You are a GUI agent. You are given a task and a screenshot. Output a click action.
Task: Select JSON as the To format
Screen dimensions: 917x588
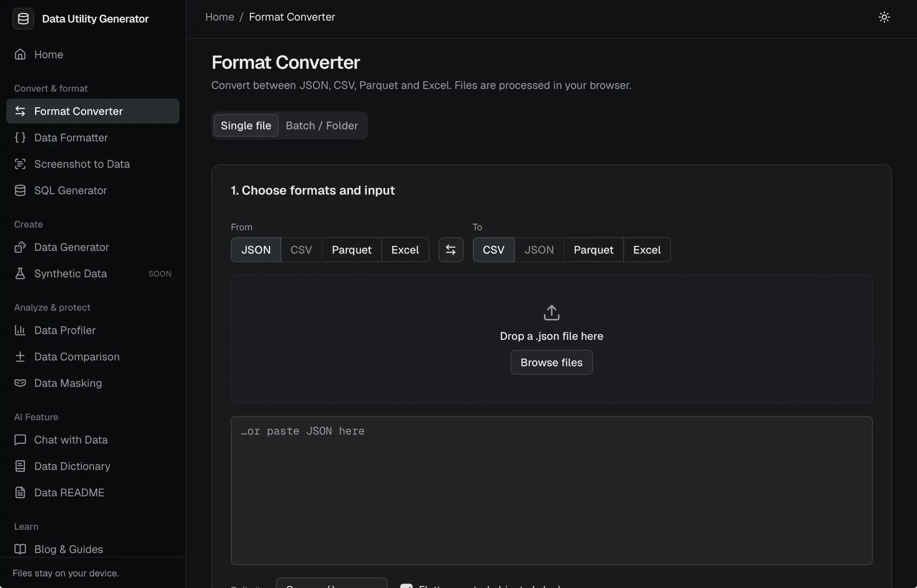539,250
